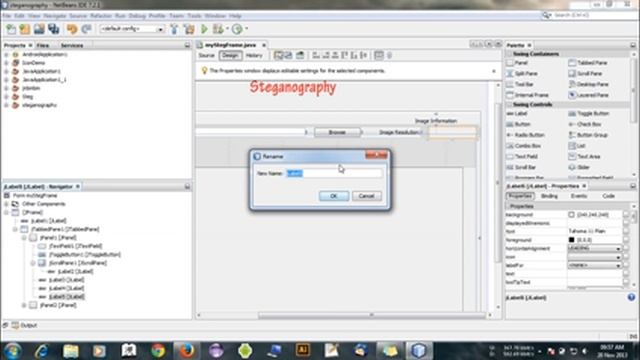Toggle the Properties button in Properties panel

[520, 196]
